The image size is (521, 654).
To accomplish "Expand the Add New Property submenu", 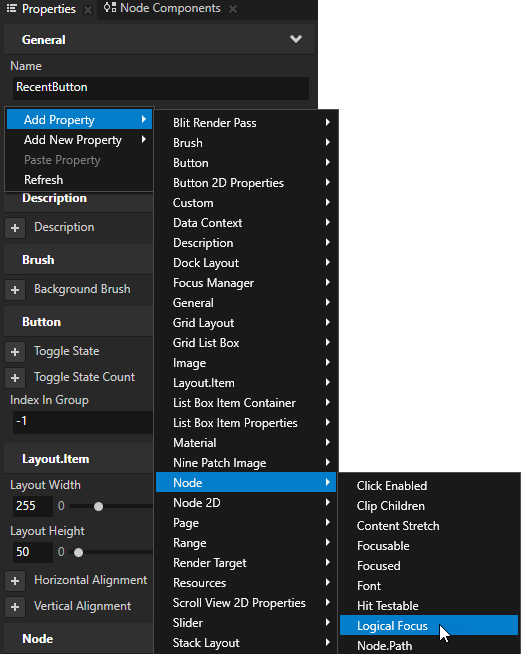I will tap(79, 140).
